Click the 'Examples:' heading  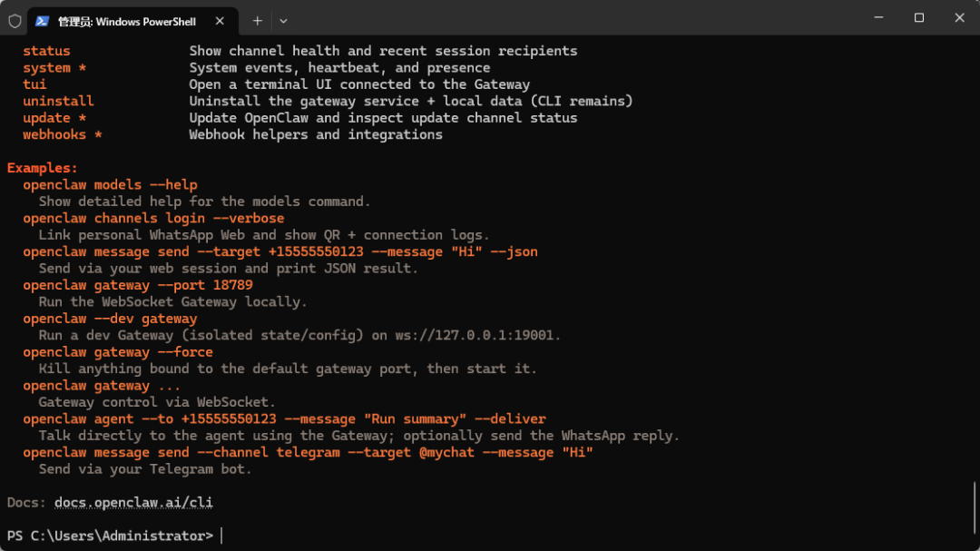click(43, 168)
